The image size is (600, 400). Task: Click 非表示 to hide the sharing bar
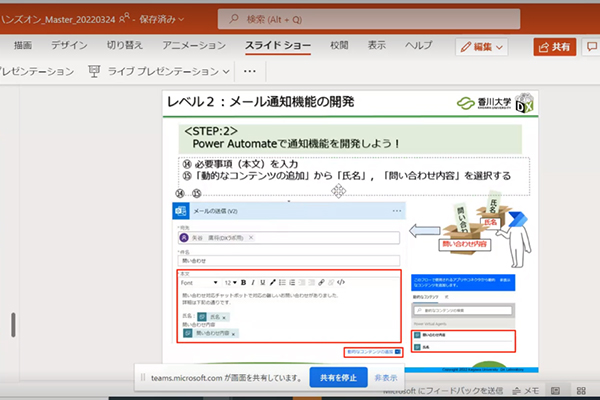point(386,378)
